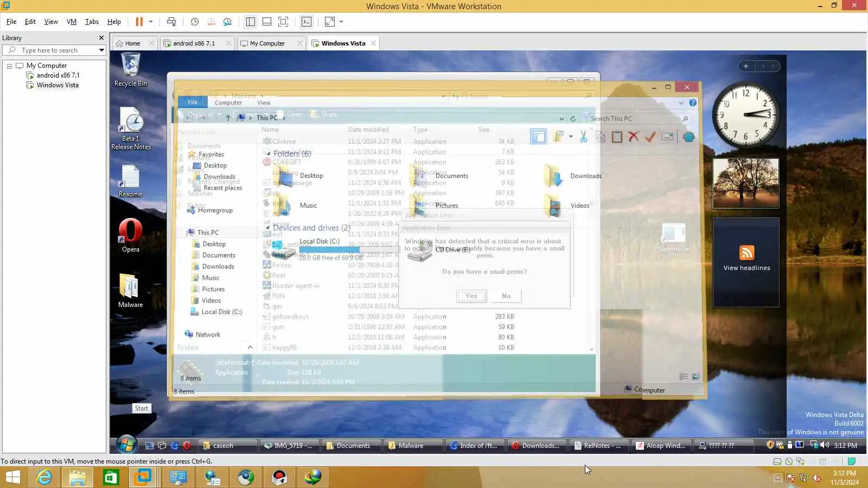Open the Tabs menu
Viewport: 868px width, 488px height.
(x=92, y=22)
